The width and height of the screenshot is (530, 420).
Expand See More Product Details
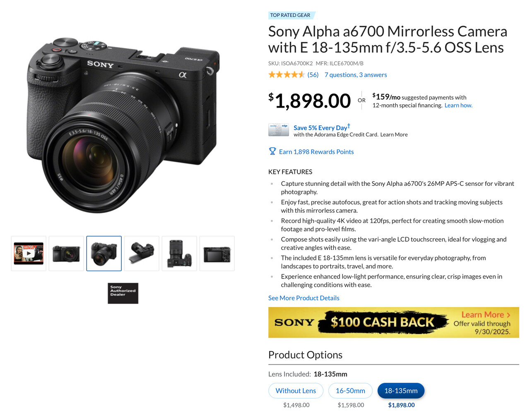click(x=304, y=298)
